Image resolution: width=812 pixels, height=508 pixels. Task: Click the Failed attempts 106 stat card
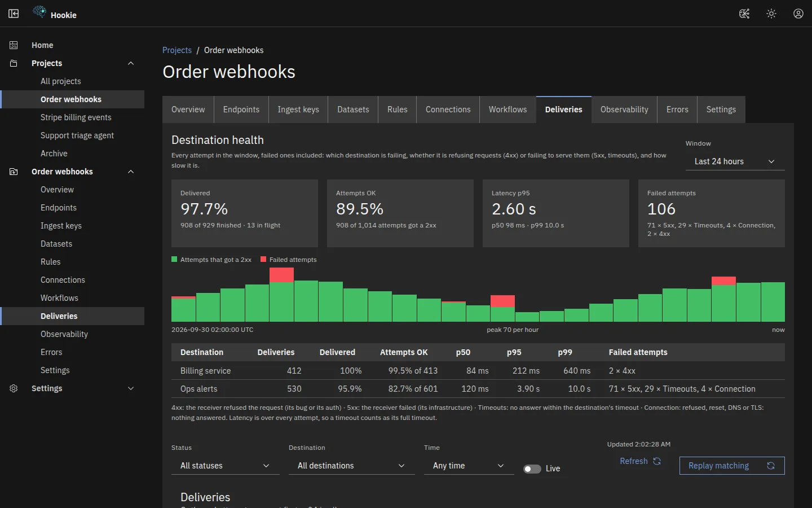pyautogui.click(x=712, y=213)
